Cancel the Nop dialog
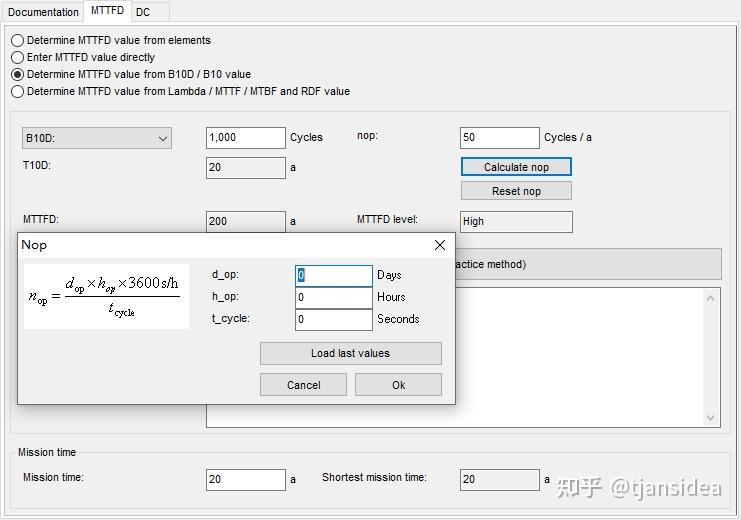This screenshot has height=520, width=741. [303, 385]
